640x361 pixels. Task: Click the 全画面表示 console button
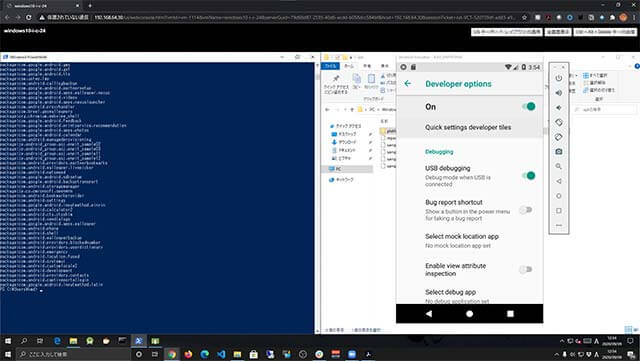[558, 32]
